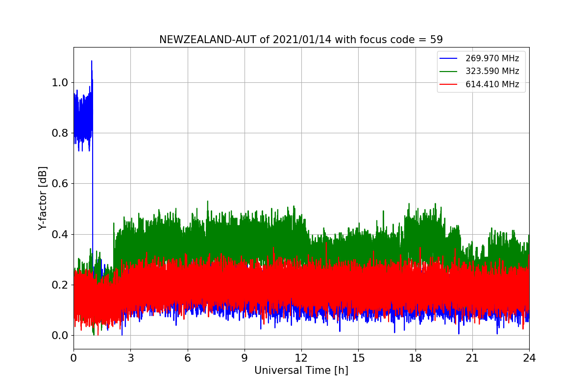This screenshot has height=392, width=588.
Task: Click the green legend line sample
Action: click(x=448, y=72)
